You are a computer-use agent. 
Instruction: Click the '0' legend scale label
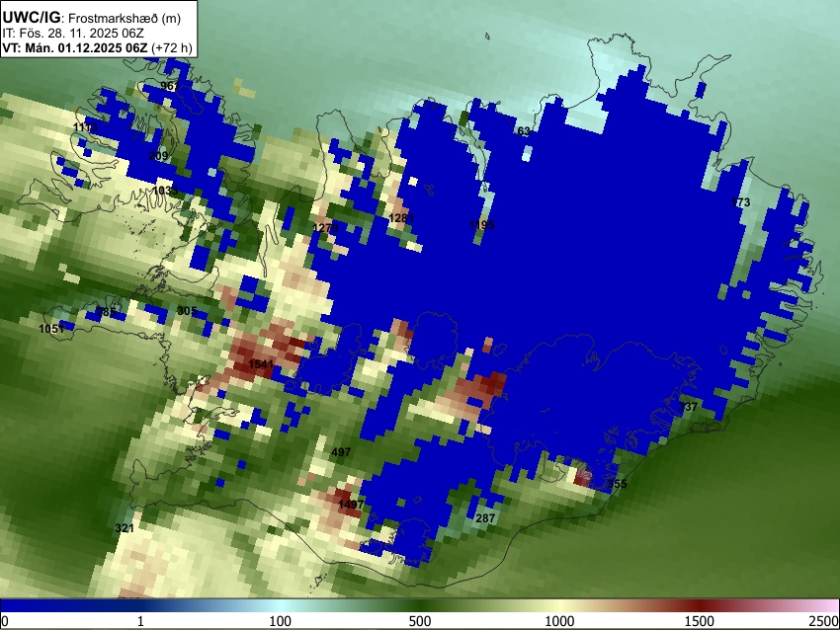point(5,621)
